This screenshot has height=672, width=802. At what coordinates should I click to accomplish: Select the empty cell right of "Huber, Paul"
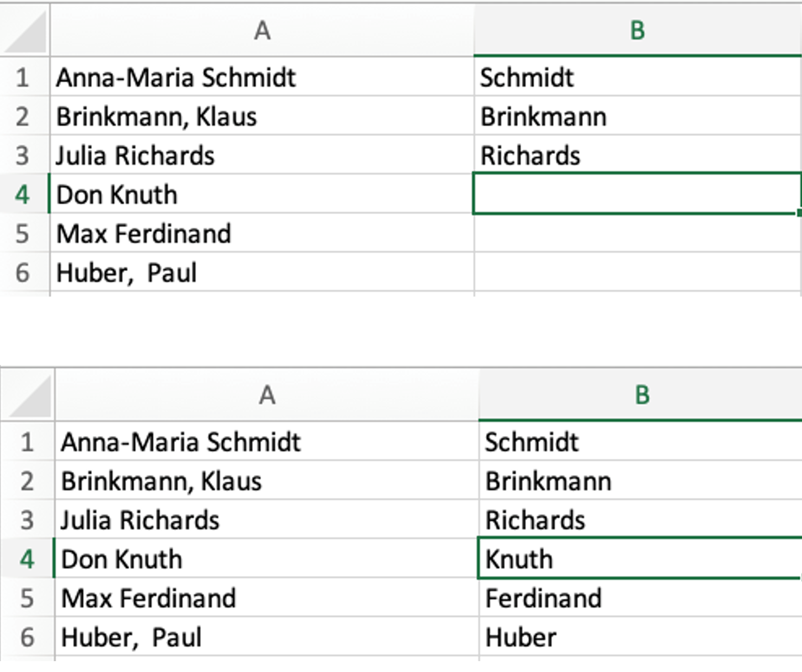(x=637, y=272)
